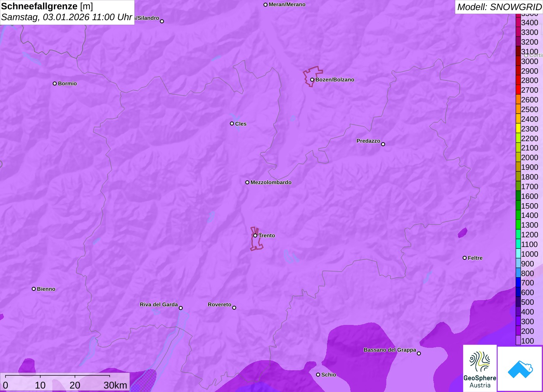Click the GeoSphere Austria logo

point(480,368)
